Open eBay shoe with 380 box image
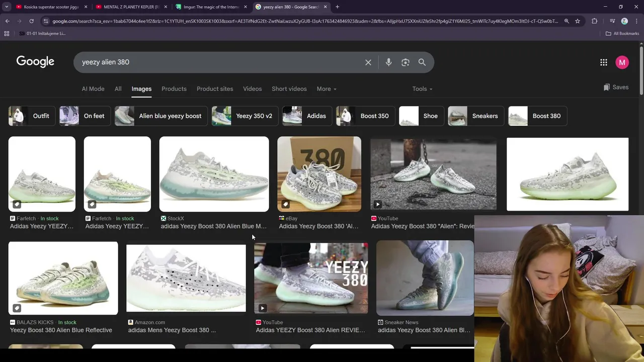644x362 pixels. [319, 174]
